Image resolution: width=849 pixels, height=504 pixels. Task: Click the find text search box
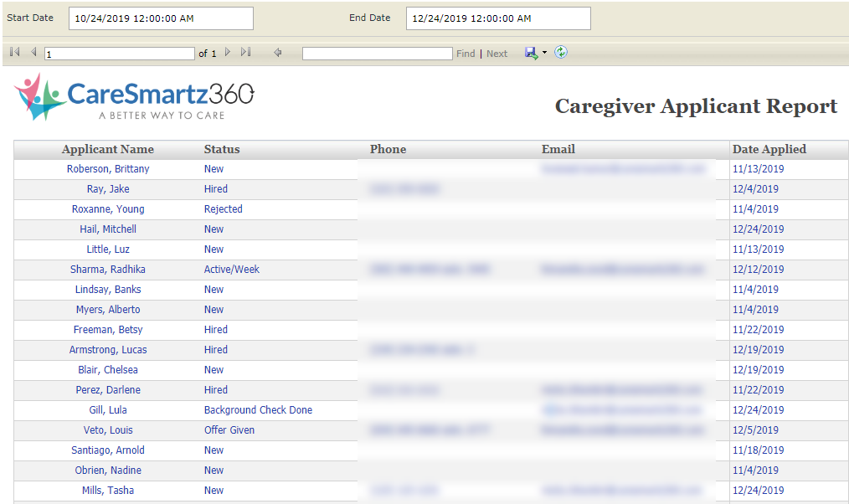coord(377,54)
